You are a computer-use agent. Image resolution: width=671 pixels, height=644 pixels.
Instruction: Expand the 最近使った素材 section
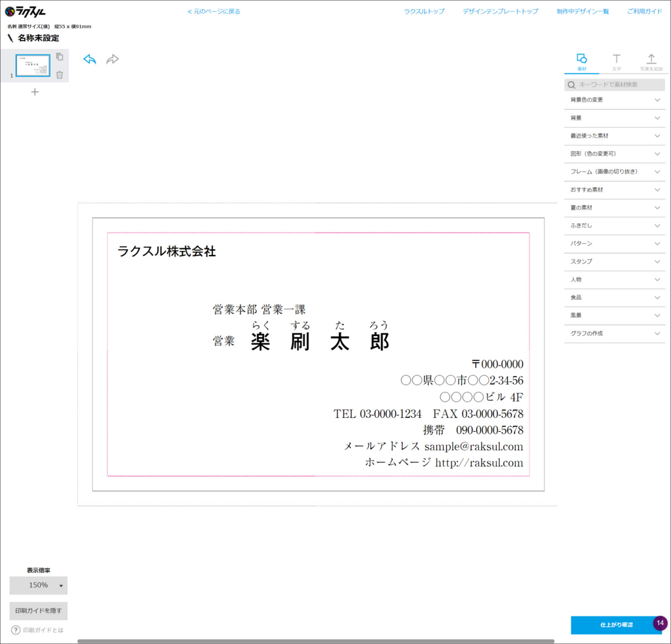pyautogui.click(x=615, y=136)
